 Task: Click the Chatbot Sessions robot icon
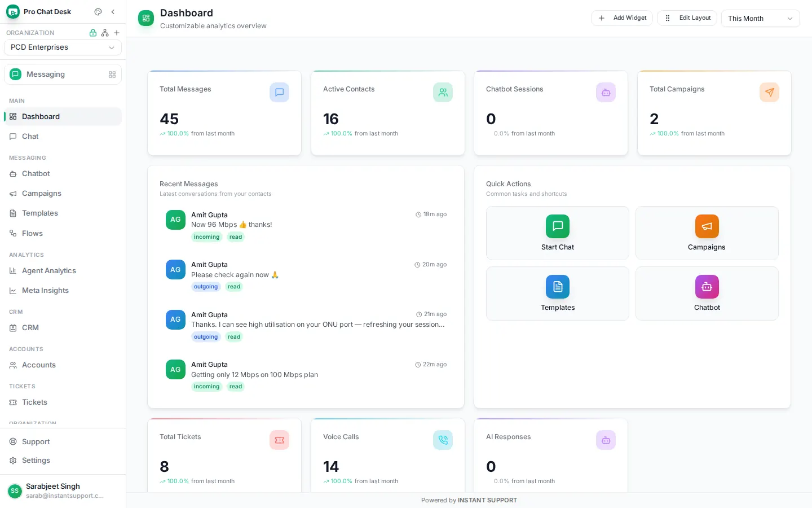click(606, 93)
